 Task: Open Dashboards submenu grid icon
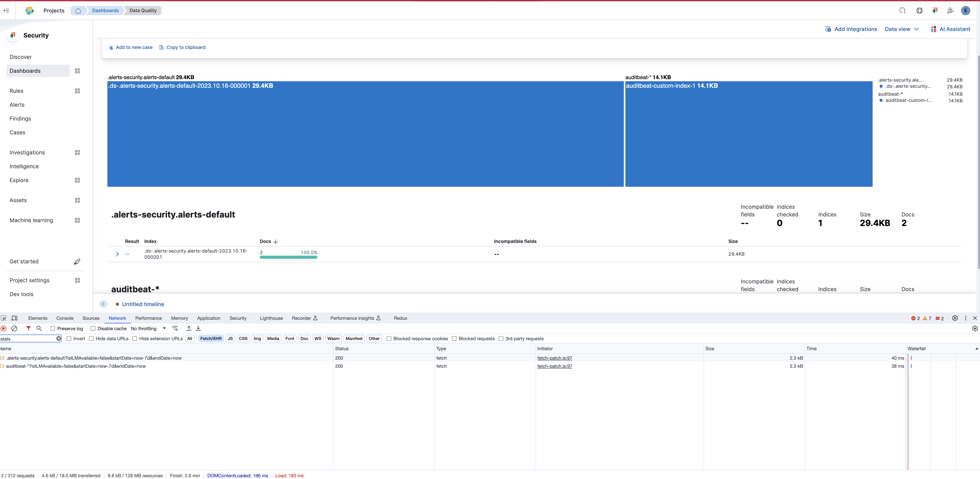pyautogui.click(x=77, y=71)
